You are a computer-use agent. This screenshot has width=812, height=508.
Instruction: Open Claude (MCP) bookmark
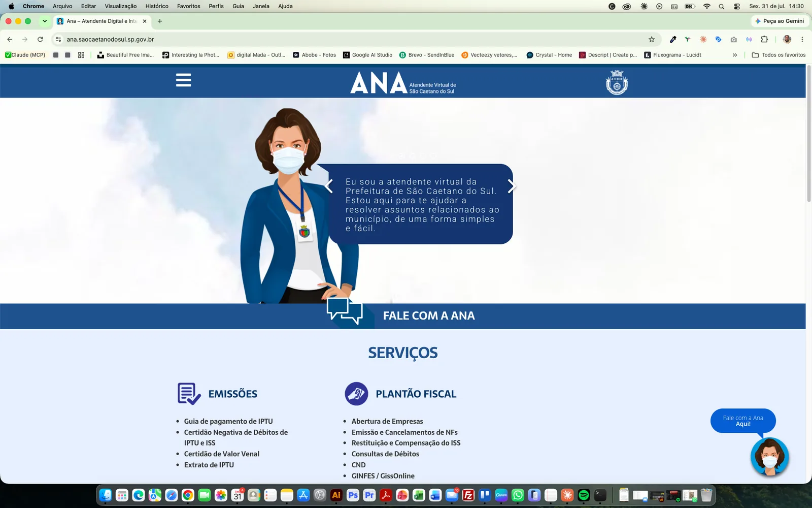tap(25, 55)
